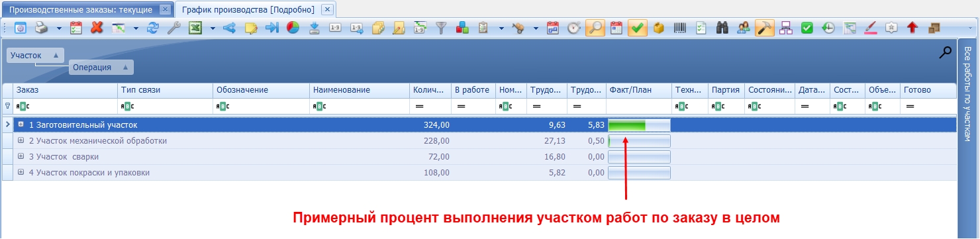The height and width of the screenshot is (239, 980).
Task: Close the Производственные заказы: текущие tab
Action: tap(165, 10)
